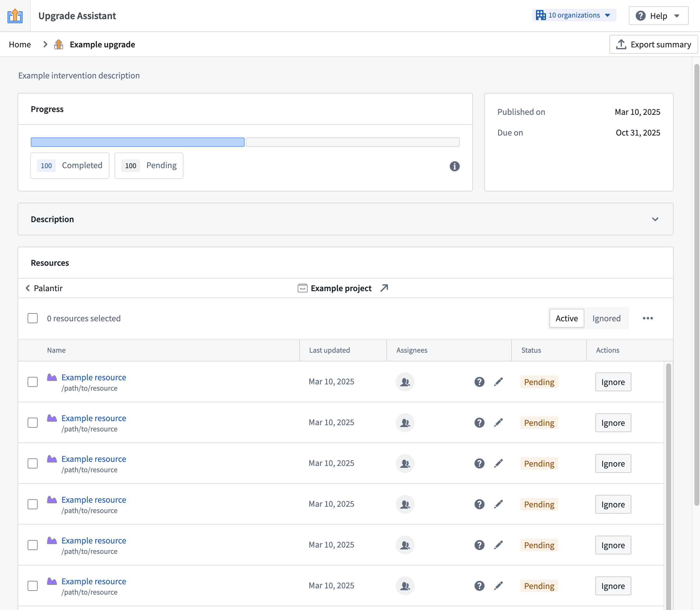This screenshot has height=610, width=700.
Task: Open the third Example resource link
Action: [94, 459]
